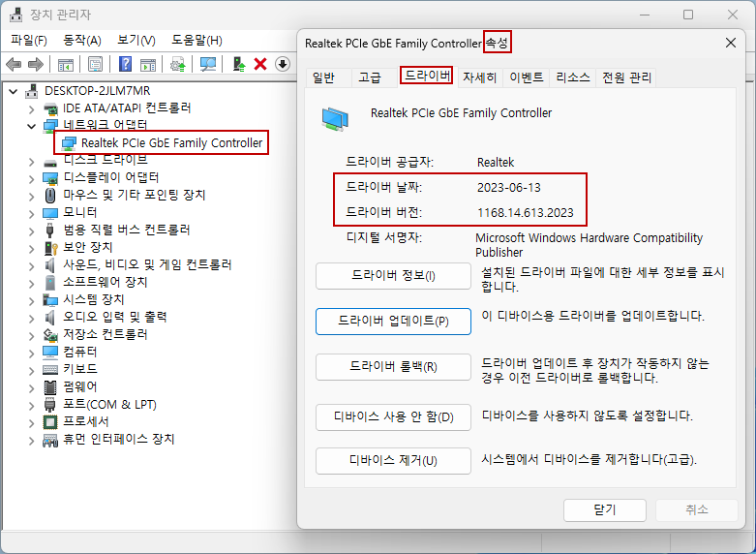Click the DESKTOP-2JLM7MR computer icon
This screenshot has height=554, width=756.
point(32,91)
